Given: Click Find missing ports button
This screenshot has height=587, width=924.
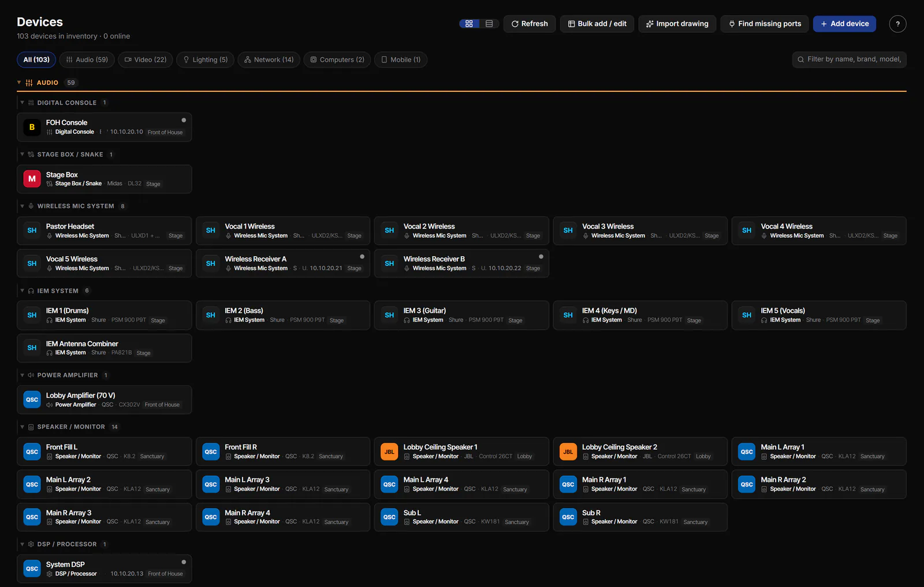Looking at the screenshot, I should 765,24.
